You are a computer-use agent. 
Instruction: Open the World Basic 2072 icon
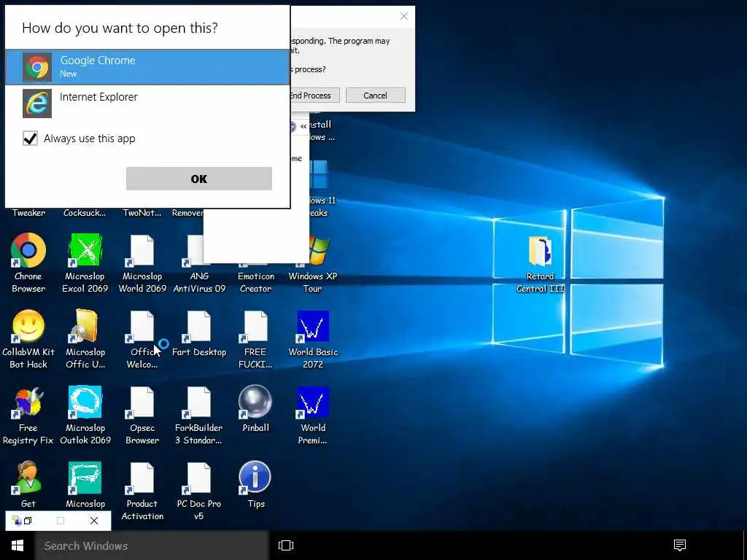coord(313,338)
